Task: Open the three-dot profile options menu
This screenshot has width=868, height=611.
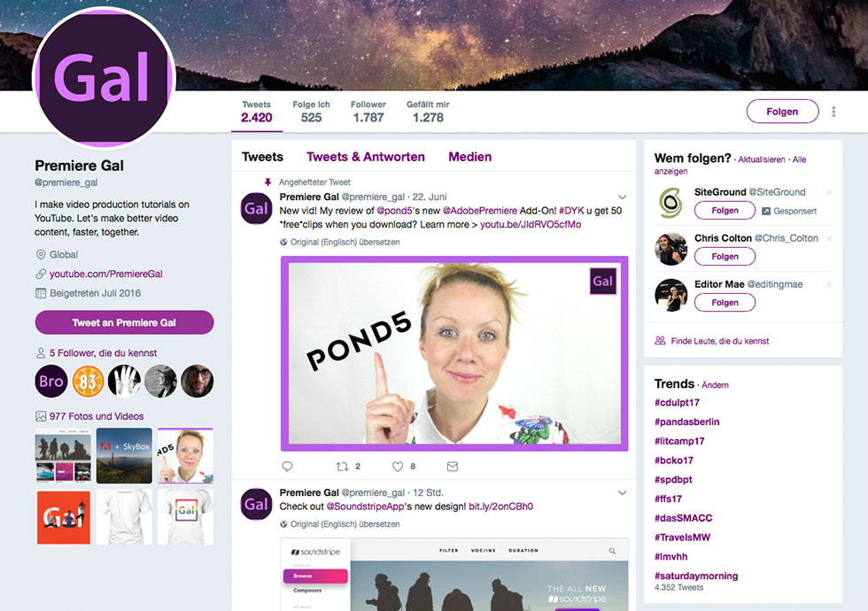Action: point(833,112)
